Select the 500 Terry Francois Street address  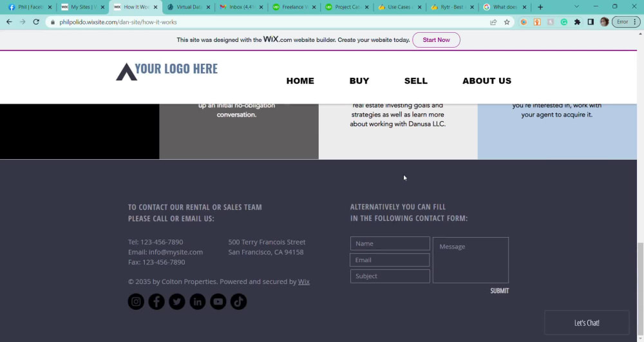267,242
